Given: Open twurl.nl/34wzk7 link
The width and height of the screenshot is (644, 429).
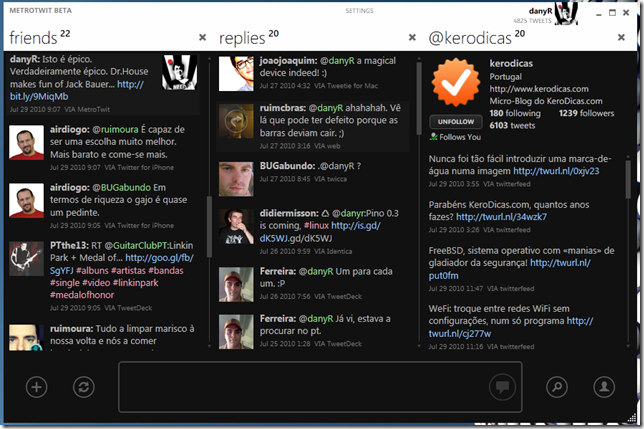Looking at the screenshot, I should 501,217.
